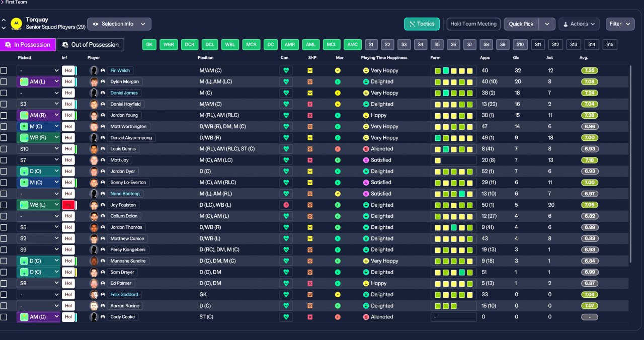644x340 pixels.
Task: Open Nana Boateng's player name link
Action: coord(125,194)
